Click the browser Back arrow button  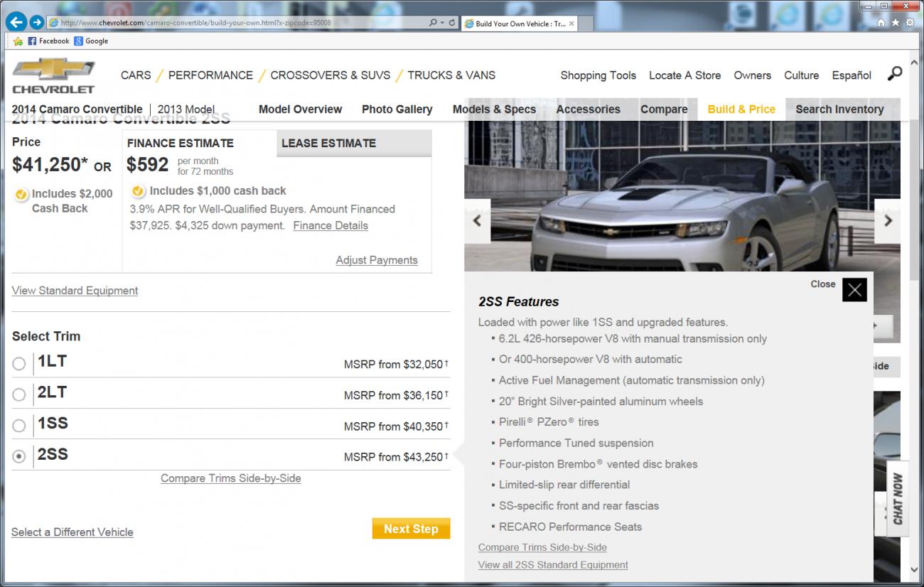point(16,22)
